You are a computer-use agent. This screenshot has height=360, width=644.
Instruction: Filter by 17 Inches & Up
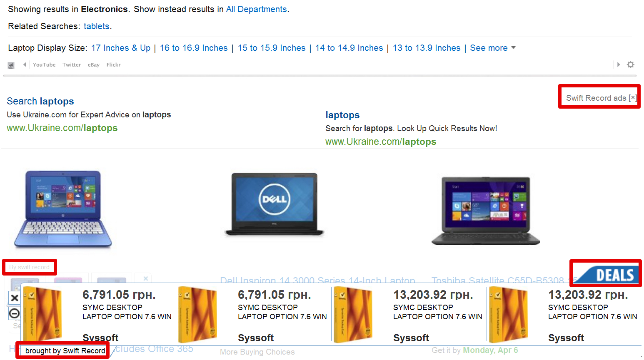(x=121, y=48)
